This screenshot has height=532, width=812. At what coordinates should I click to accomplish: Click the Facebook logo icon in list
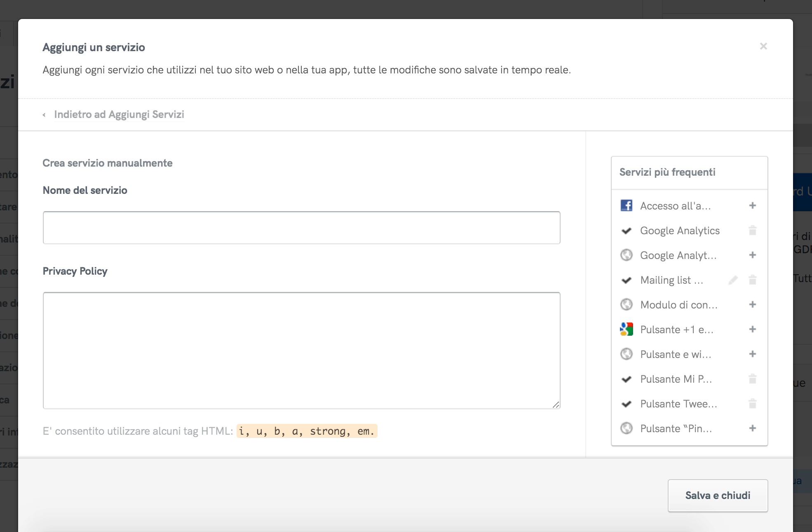click(x=626, y=205)
